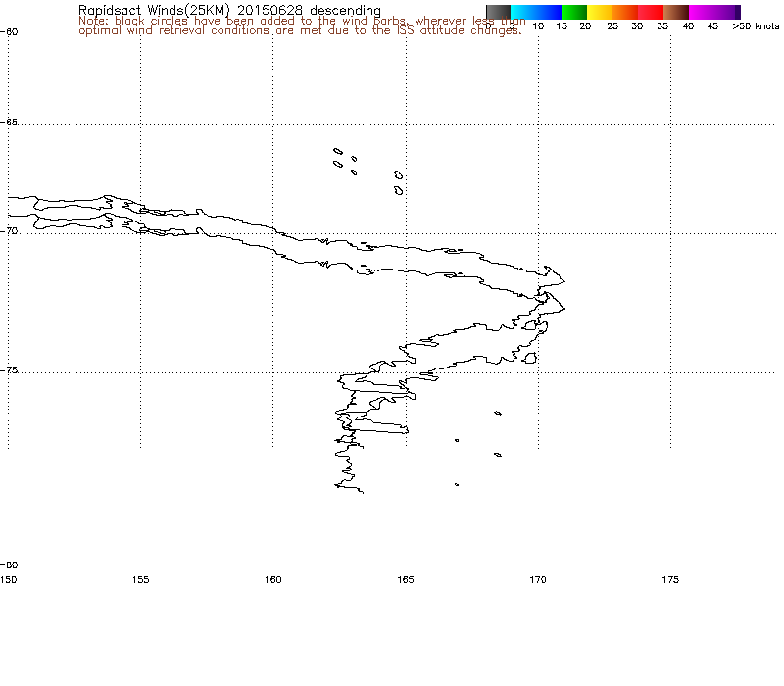This screenshot has height=686, width=784.
Task: Click the '-80' latitude label
Action: (x=10, y=565)
